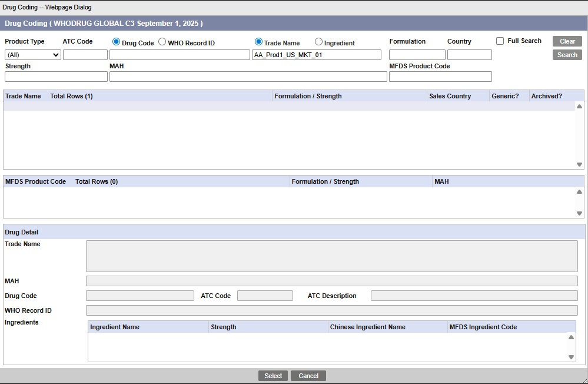588x384 pixels.
Task: Click Trade Name results scroll down arrow
Action: [579, 164]
